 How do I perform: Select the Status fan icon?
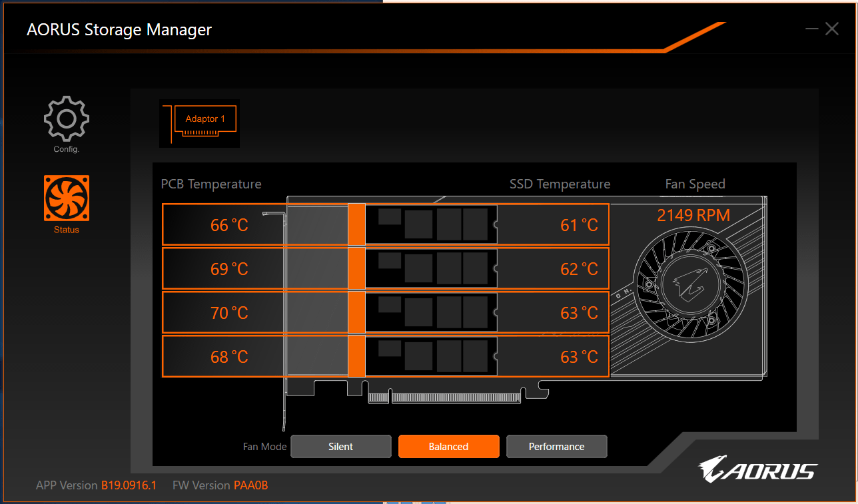pyautogui.click(x=66, y=198)
